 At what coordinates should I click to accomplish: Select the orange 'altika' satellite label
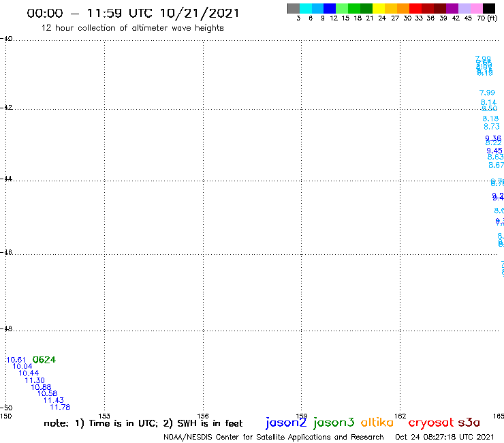377,422
